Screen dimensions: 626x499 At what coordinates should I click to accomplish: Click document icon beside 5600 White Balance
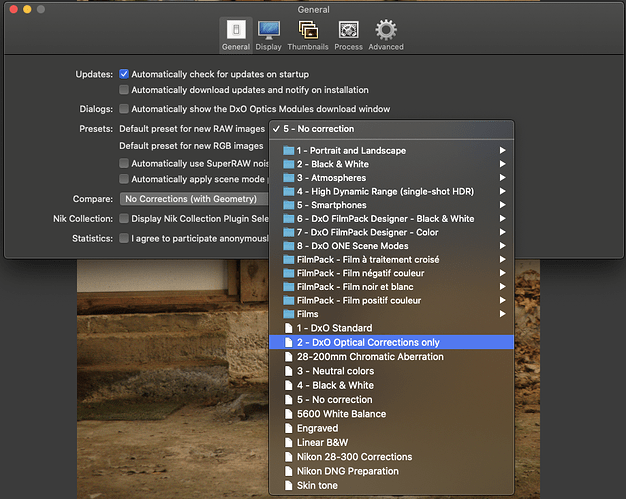click(288, 414)
